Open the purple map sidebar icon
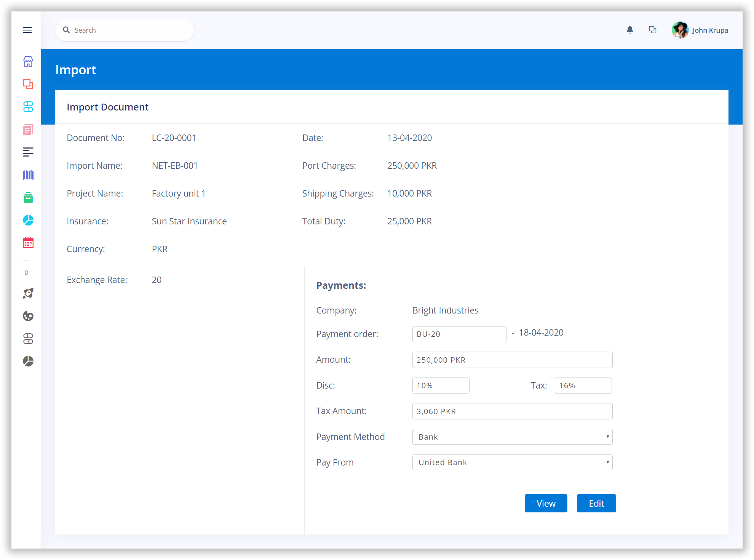 [x=28, y=175]
